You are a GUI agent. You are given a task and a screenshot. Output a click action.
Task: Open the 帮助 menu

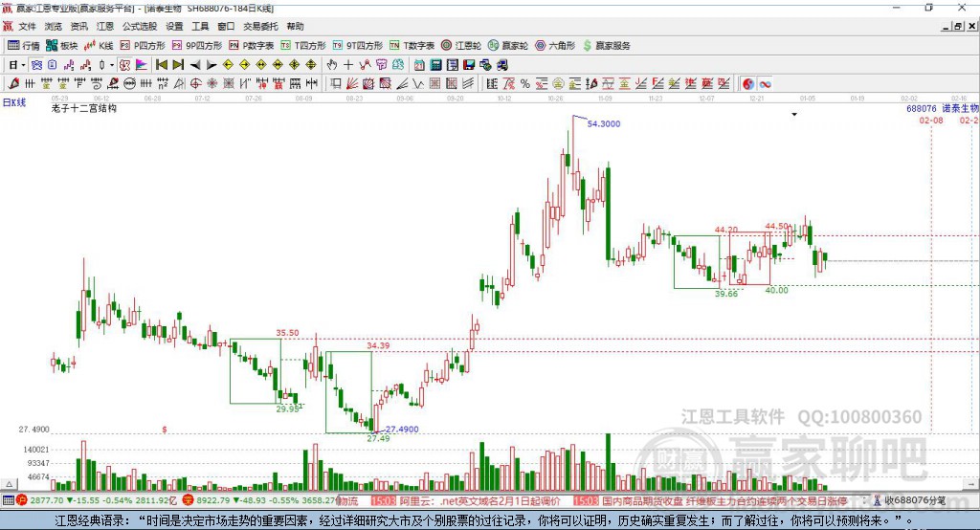pyautogui.click(x=295, y=26)
